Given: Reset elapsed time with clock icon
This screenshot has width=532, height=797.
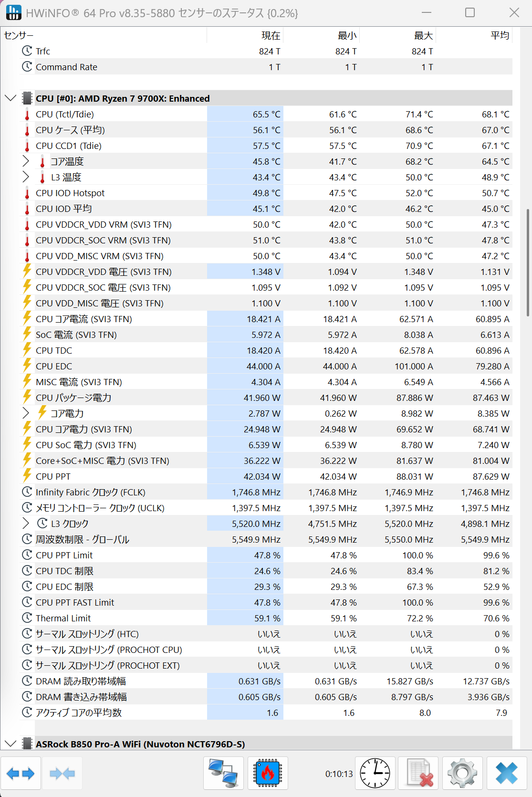Looking at the screenshot, I should [375, 774].
